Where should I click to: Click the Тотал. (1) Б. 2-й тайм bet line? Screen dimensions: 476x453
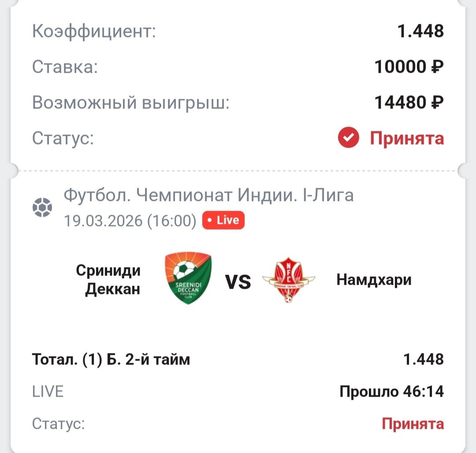point(111,360)
